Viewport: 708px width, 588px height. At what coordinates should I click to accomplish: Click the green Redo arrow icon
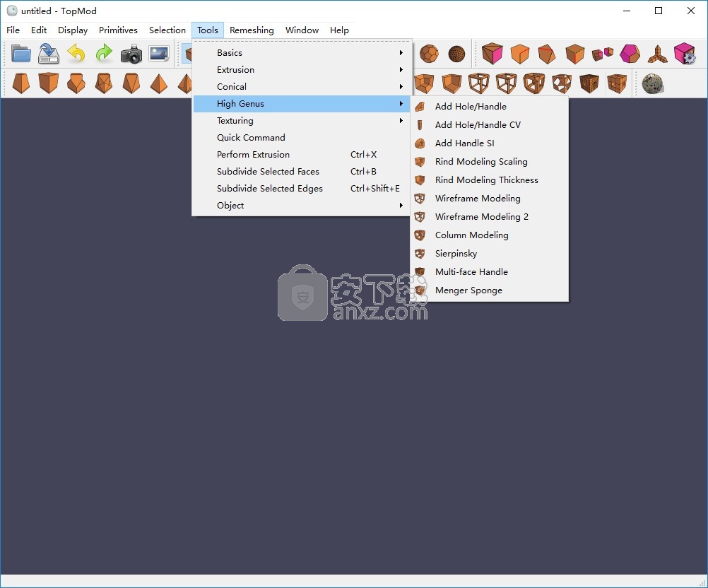coord(104,54)
